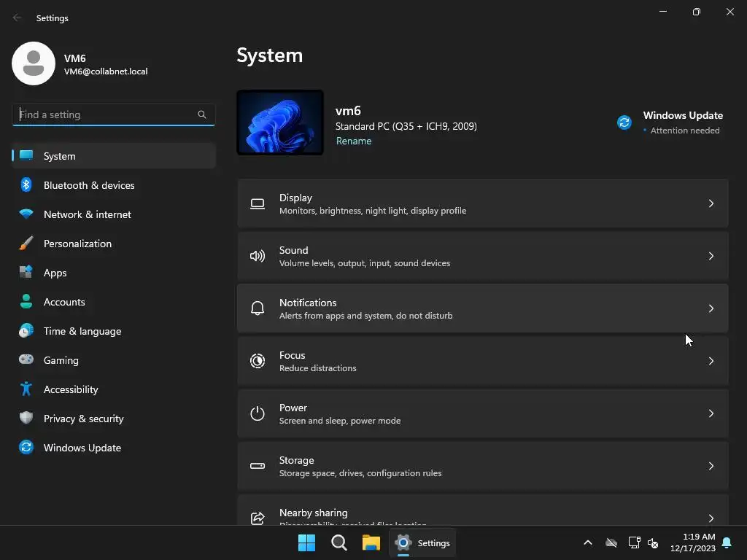Click the Rename link
The image size is (747, 560).
(354, 141)
